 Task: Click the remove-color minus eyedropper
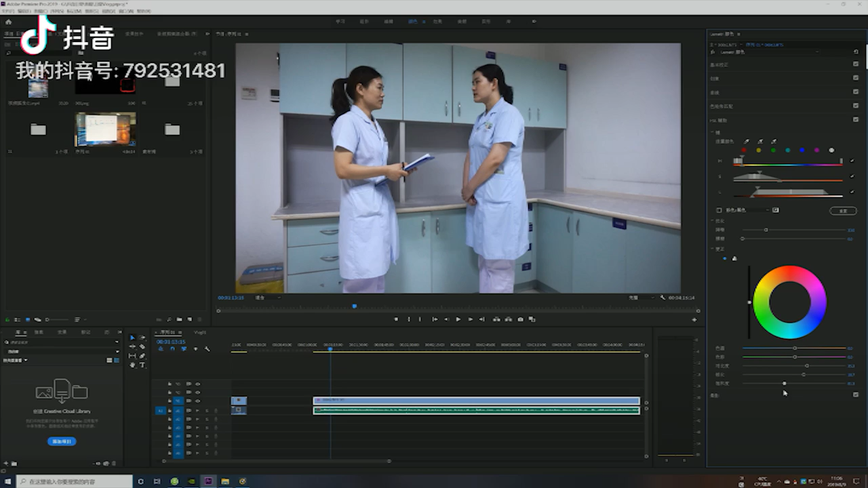(774, 142)
